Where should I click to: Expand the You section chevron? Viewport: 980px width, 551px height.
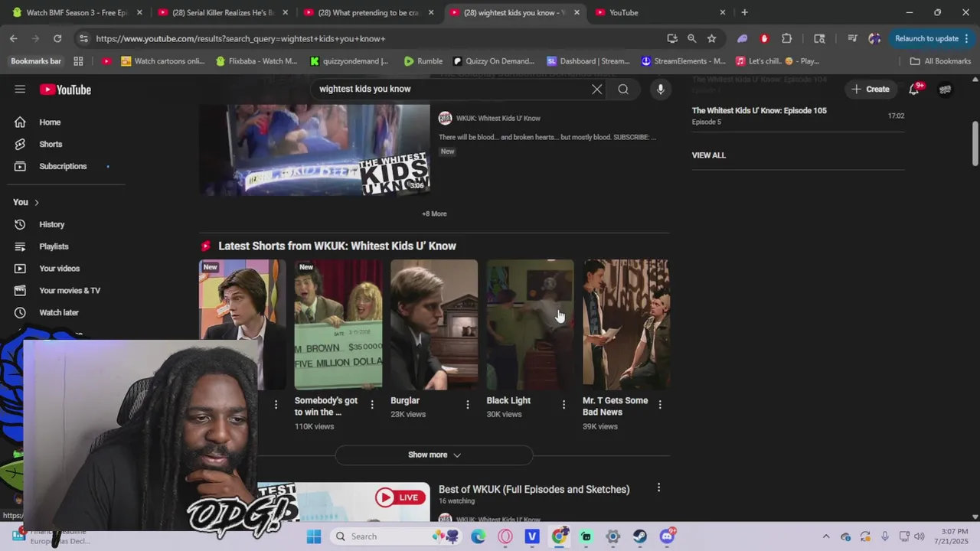(x=36, y=202)
